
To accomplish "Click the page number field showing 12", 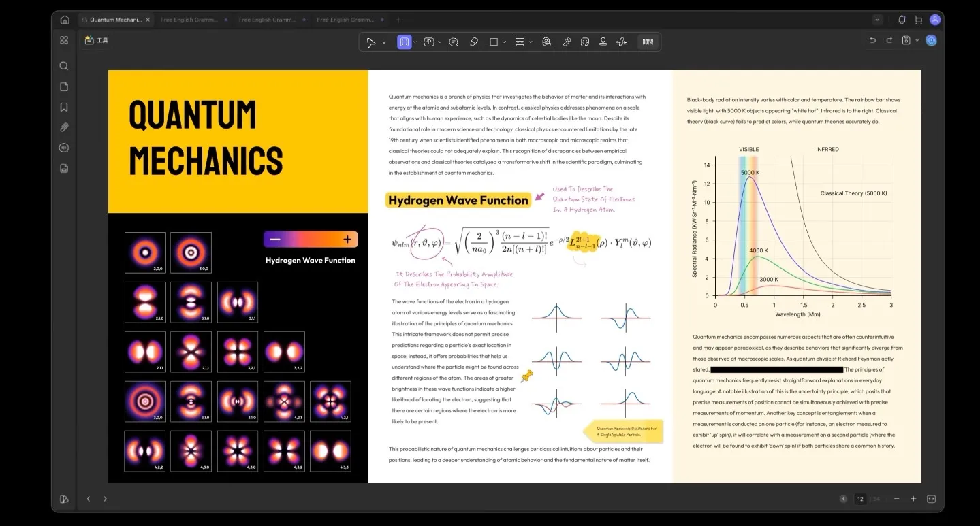I will tap(860, 499).
